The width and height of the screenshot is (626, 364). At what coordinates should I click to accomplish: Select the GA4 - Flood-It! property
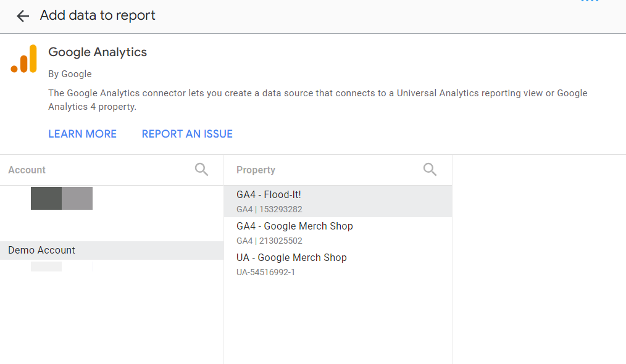(338, 202)
